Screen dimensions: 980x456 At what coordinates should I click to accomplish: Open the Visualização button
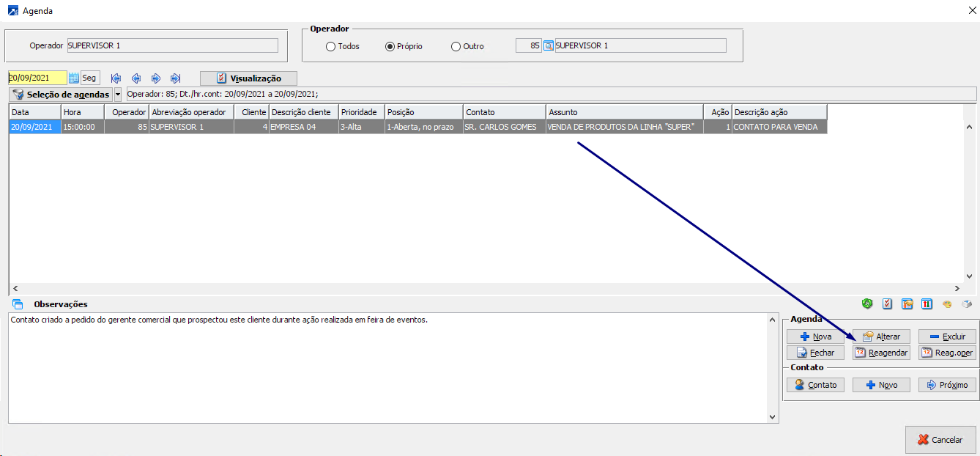point(248,78)
